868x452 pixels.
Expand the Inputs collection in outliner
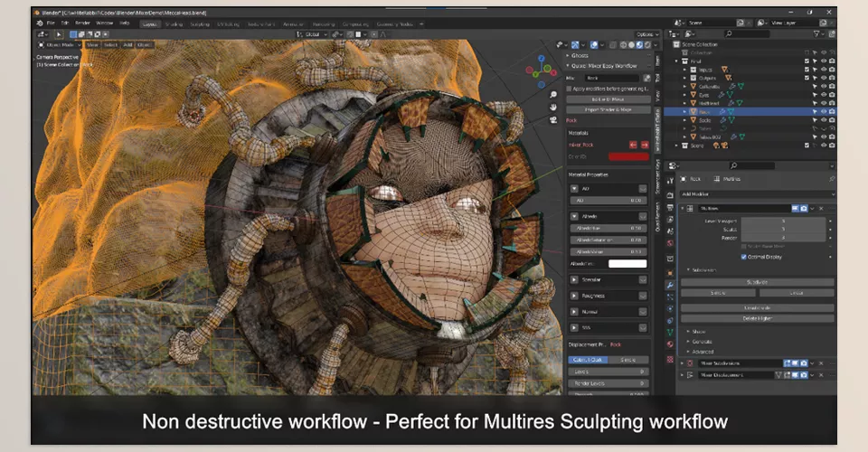click(x=684, y=70)
